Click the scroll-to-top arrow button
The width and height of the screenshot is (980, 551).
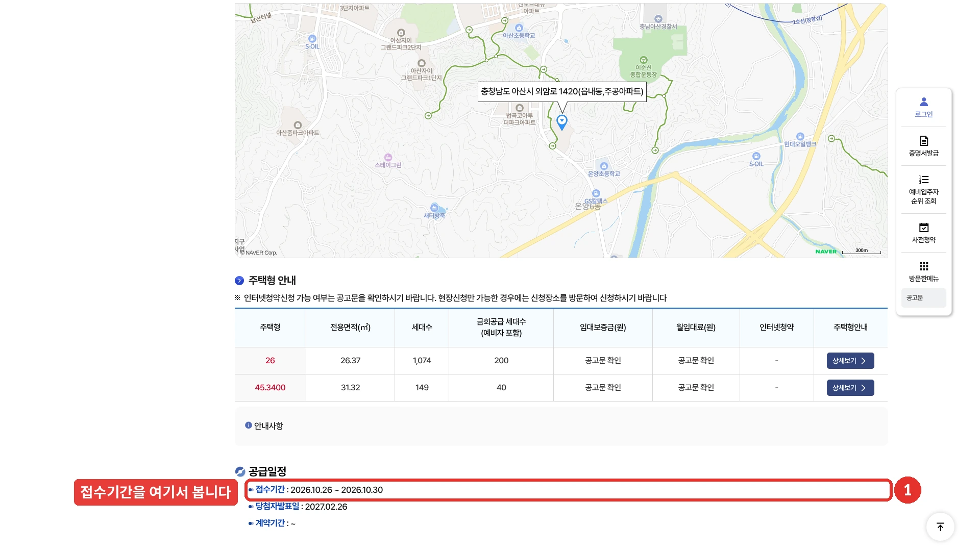tap(940, 527)
